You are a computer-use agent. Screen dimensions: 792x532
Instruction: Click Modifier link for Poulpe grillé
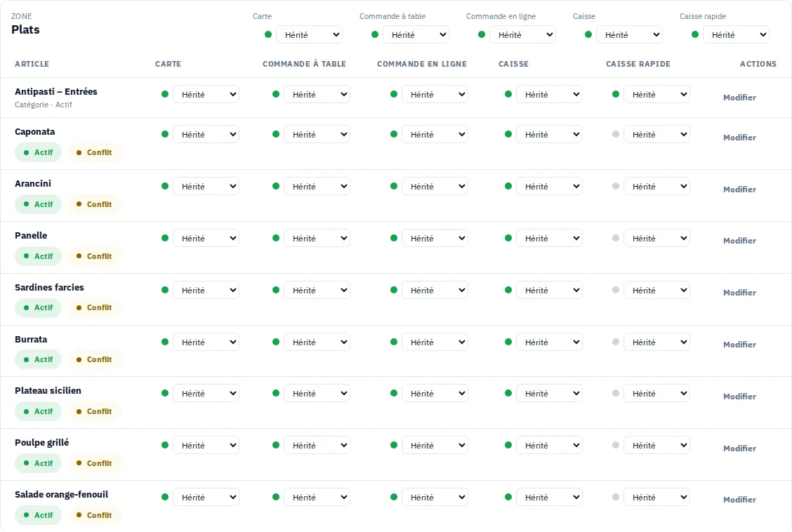pos(739,448)
